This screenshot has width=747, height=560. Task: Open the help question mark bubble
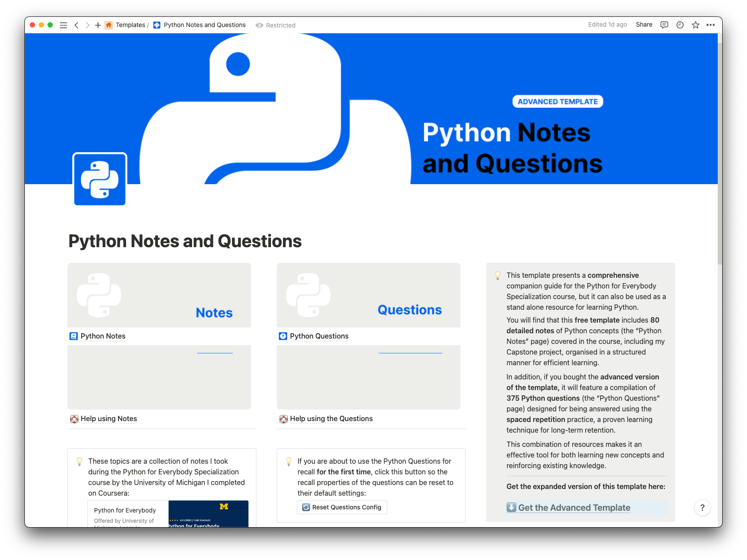click(x=702, y=507)
